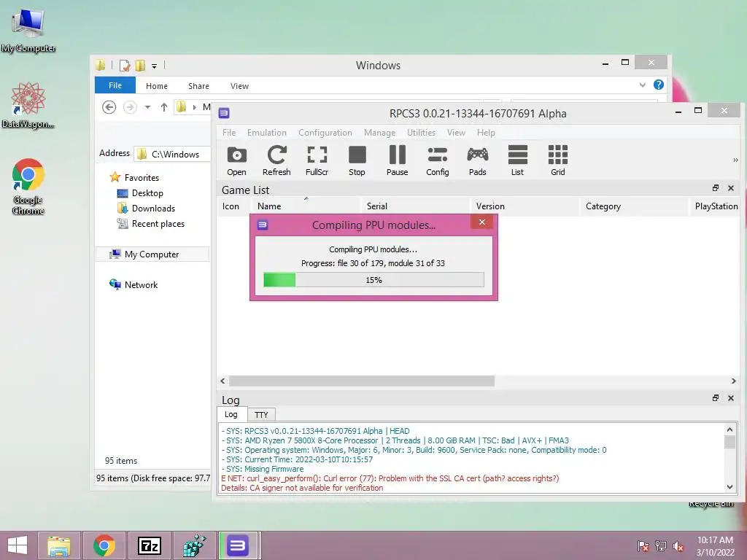Image resolution: width=747 pixels, height=560 pixels.
Task: Stop emulation with the Stop button
Action: [x=357, y=161]
